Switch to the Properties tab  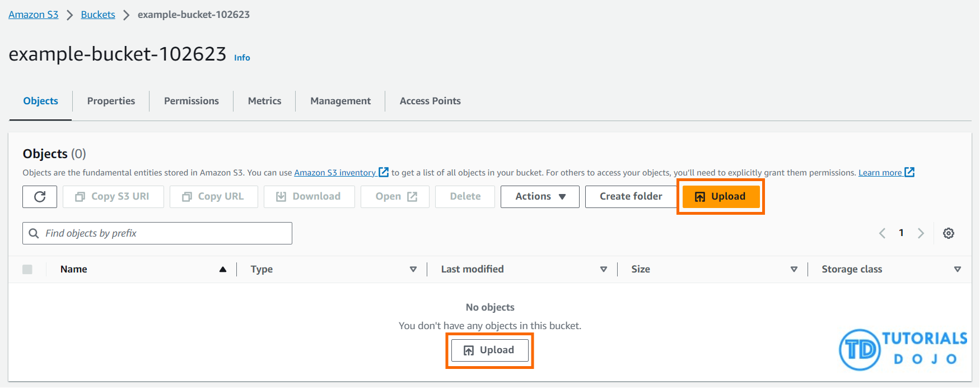point(111,101)
